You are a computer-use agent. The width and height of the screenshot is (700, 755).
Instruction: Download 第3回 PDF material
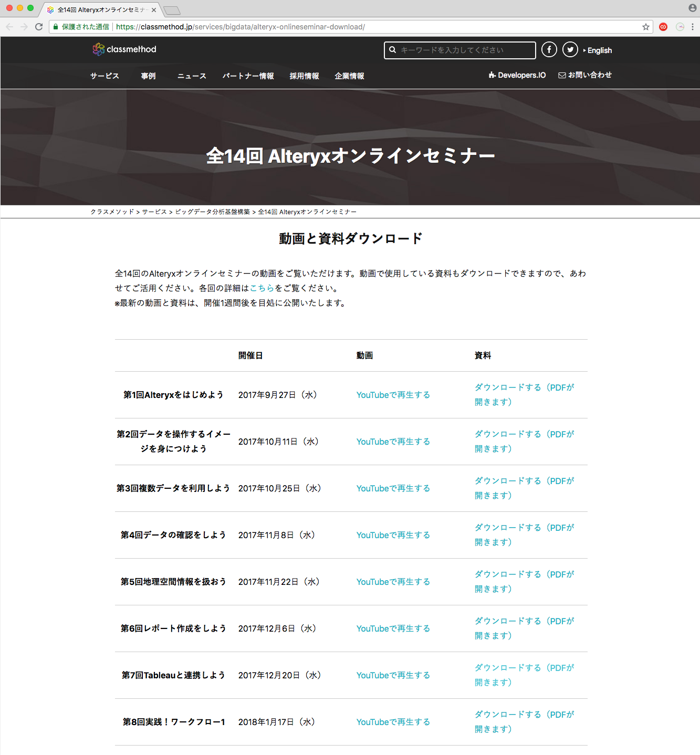(525, 488)
